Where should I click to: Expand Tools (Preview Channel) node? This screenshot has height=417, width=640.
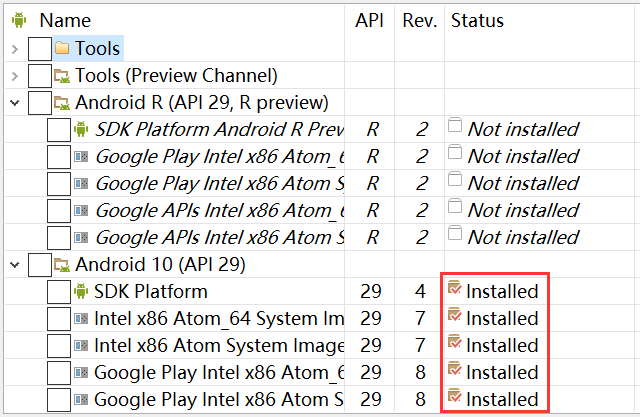click(x=13, y=75)
